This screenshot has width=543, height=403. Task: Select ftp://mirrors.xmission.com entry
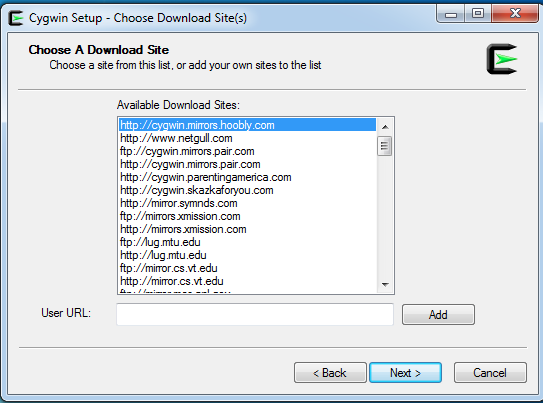247,216
